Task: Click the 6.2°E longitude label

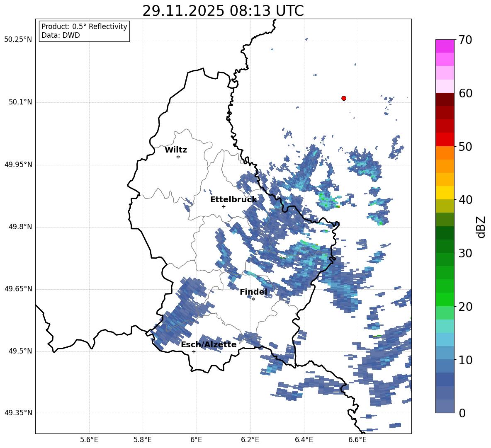Action: click(x=250, y=440)
